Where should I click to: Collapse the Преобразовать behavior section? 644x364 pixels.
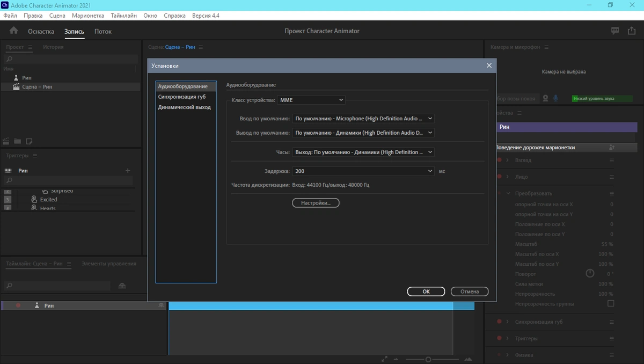click(x=508, y=193)
